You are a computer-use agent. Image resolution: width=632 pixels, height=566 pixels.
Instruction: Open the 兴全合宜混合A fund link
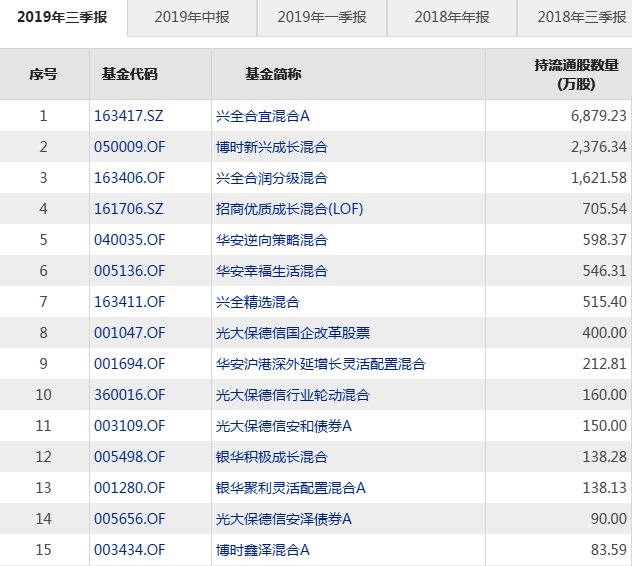point(263,116)
